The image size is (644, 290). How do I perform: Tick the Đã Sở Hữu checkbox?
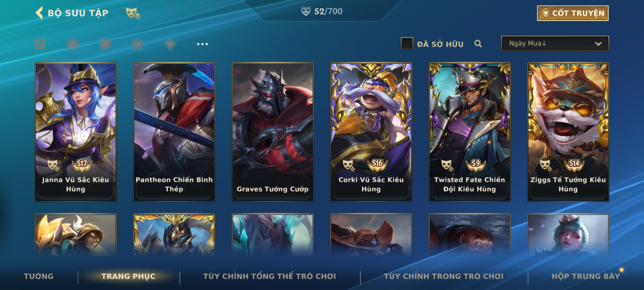[407, 44]
